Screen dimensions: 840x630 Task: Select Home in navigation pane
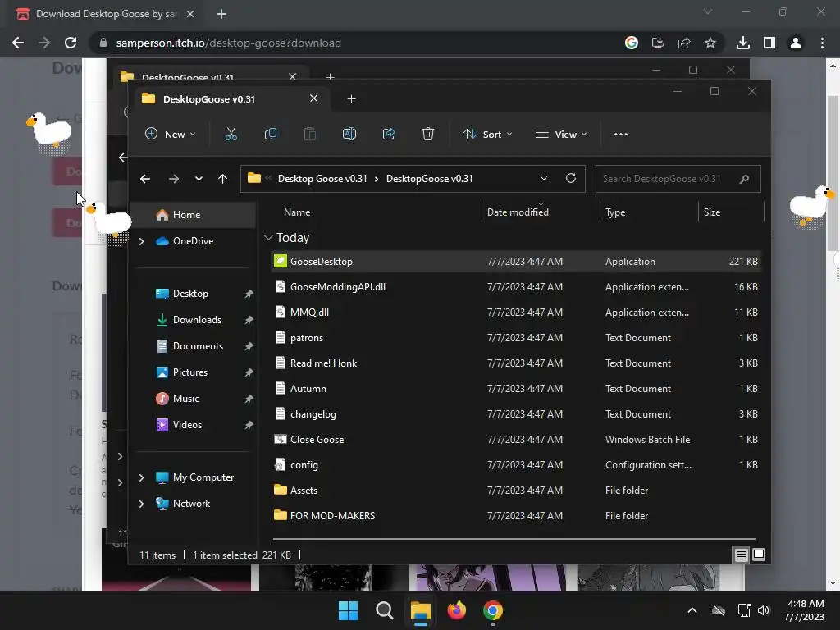(x=194, y=215)
